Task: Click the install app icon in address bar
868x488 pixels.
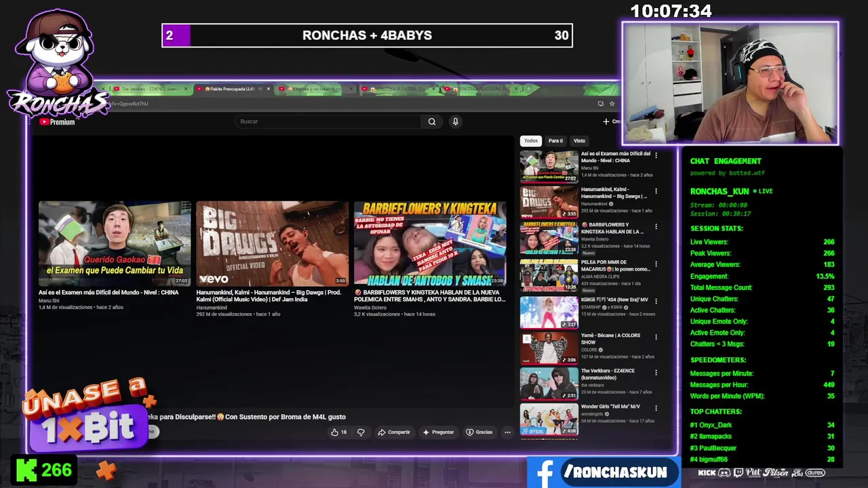Action: (601, 104)
